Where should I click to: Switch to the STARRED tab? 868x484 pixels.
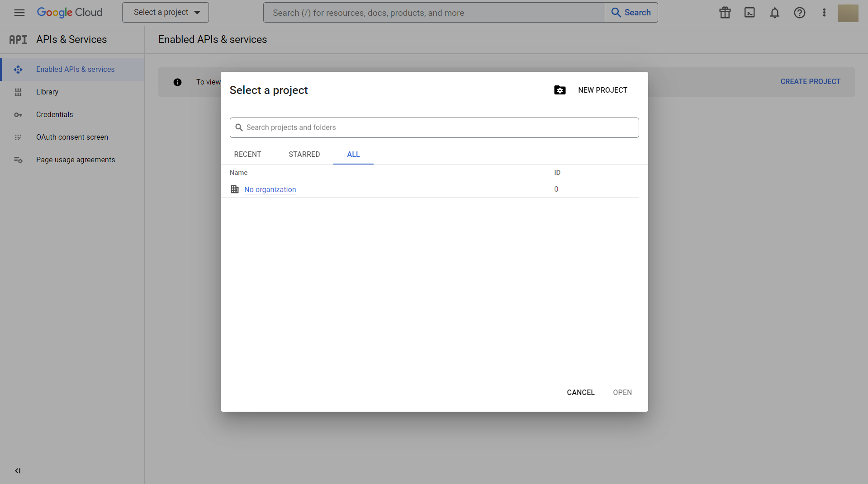pos(304,154)
